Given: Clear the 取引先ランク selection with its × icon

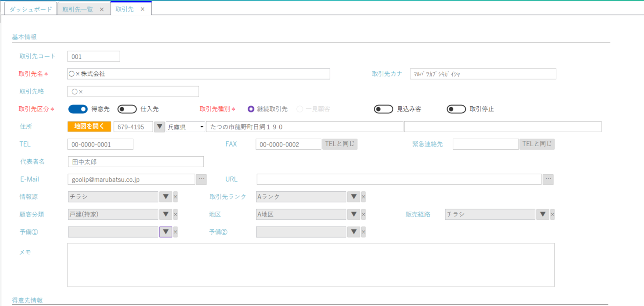Looking at the screenshot, I should pos(363,197).
